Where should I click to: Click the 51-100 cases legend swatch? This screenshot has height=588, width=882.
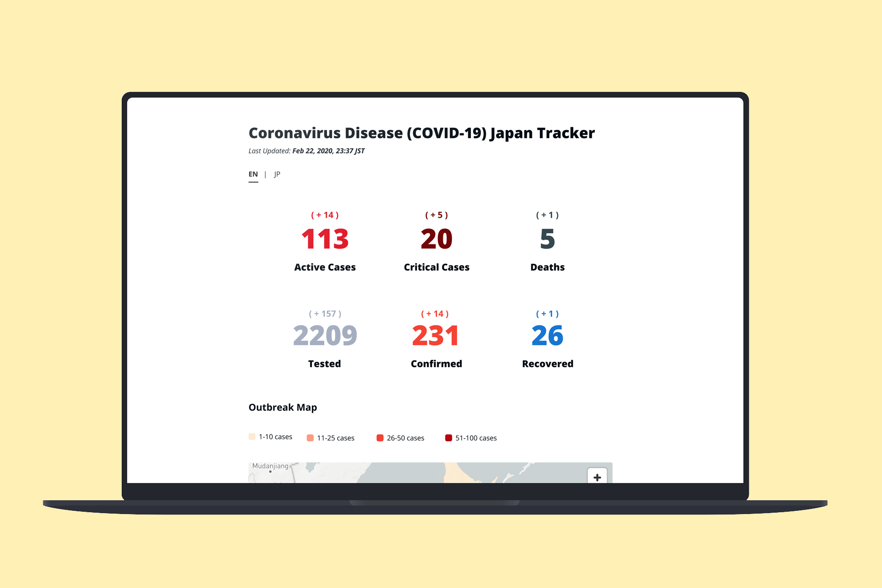click(448, 438)
